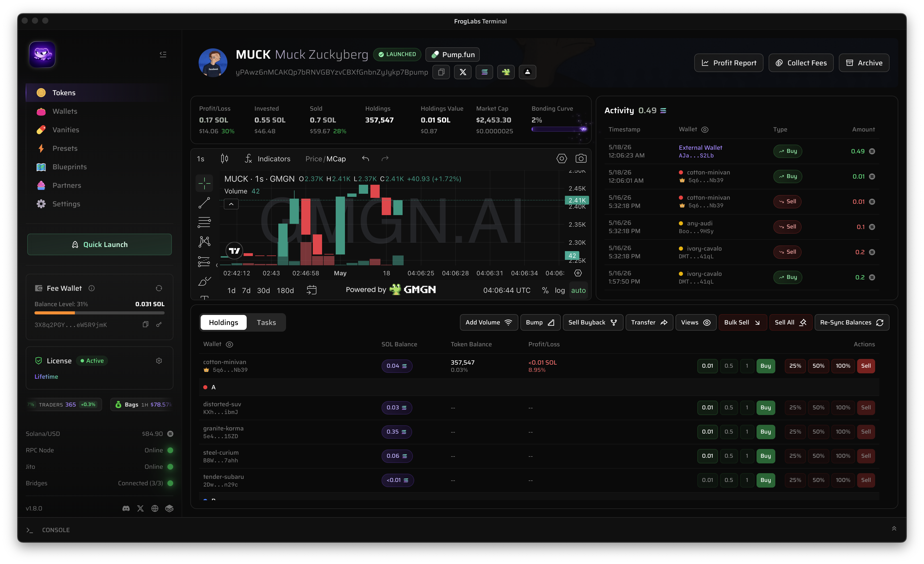Redo the chart action
Image resolution: width=924 pixels, height=564 pixels.
pyautogui.click(x=385, y=158)
